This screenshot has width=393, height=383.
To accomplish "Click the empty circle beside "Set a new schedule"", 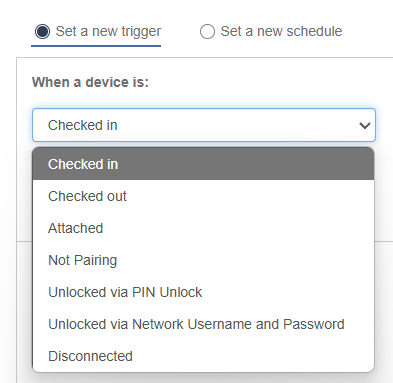I will (207, 32).
